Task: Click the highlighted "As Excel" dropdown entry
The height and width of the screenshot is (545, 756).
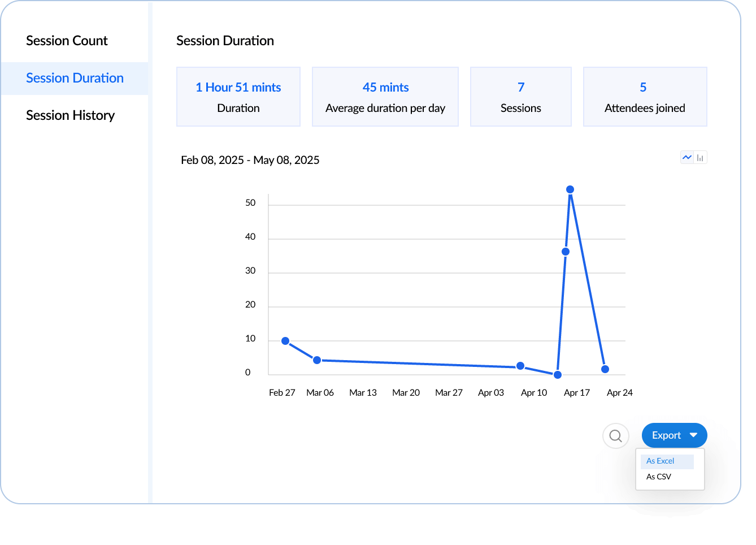Action: click(659, 461)
